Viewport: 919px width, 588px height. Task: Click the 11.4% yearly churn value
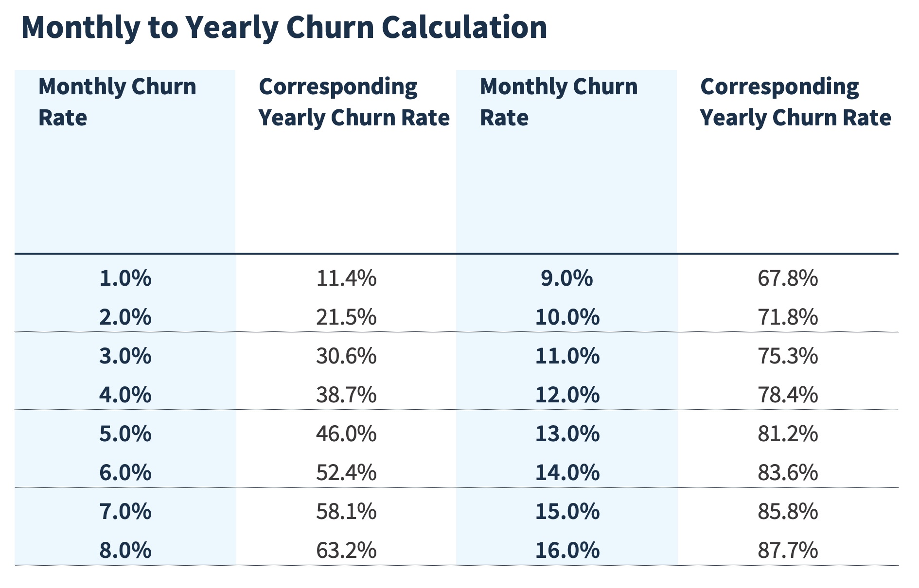click(346, 278)
